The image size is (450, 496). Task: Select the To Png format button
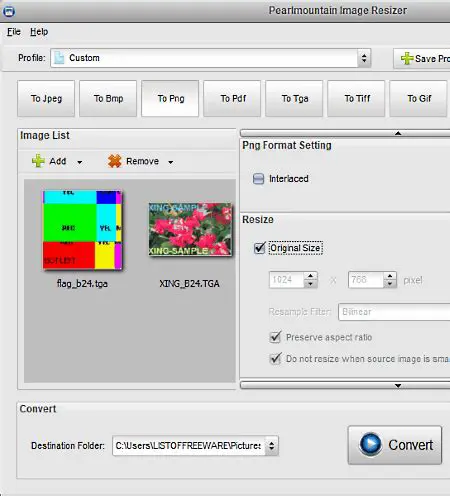[x=170, y=98]
